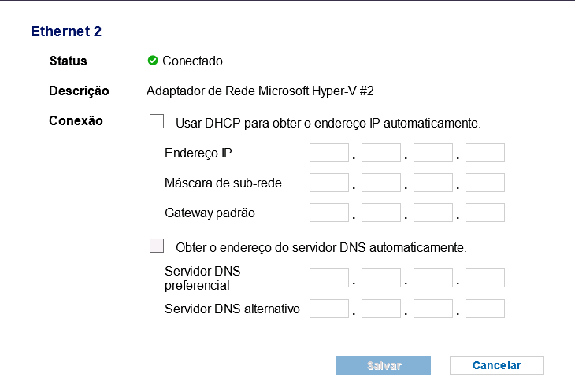Click the Adaptador de Rede Microsoft Hyper-V description
This screenshot has width=575, height=392.
(260, 91)
